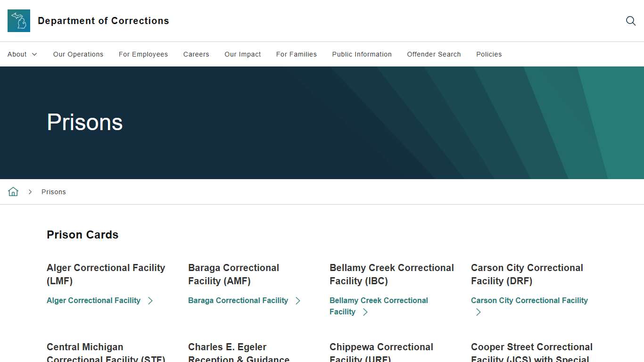
Task: Click the Department of Corrections site title
Action: click(x=103, y=21)
